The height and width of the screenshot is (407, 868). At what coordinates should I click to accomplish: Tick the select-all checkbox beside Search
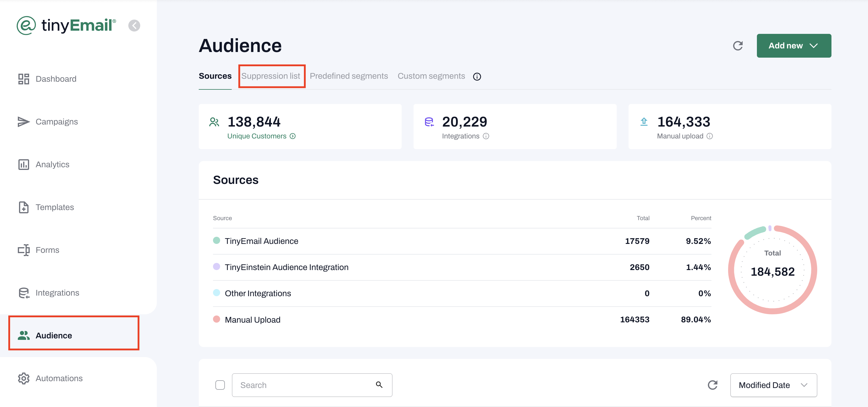(220, 385)
